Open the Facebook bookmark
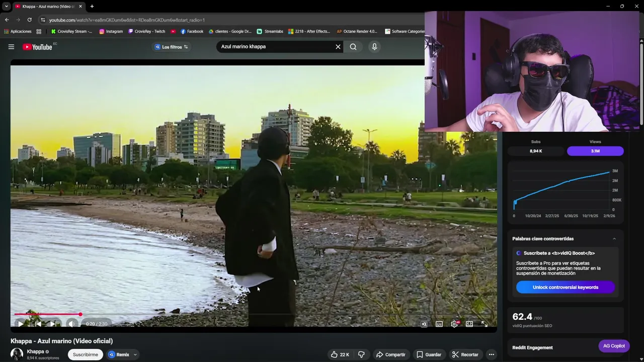 (x=192, y=31)
